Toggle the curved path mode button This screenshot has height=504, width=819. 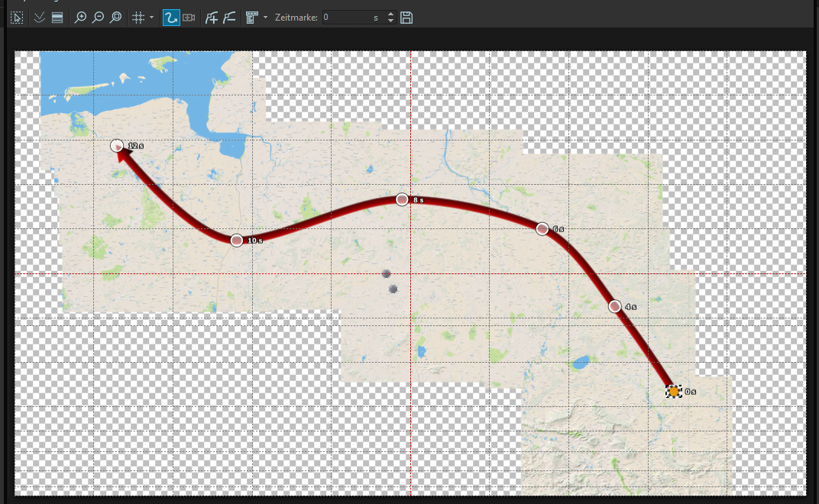click(171, 17)
